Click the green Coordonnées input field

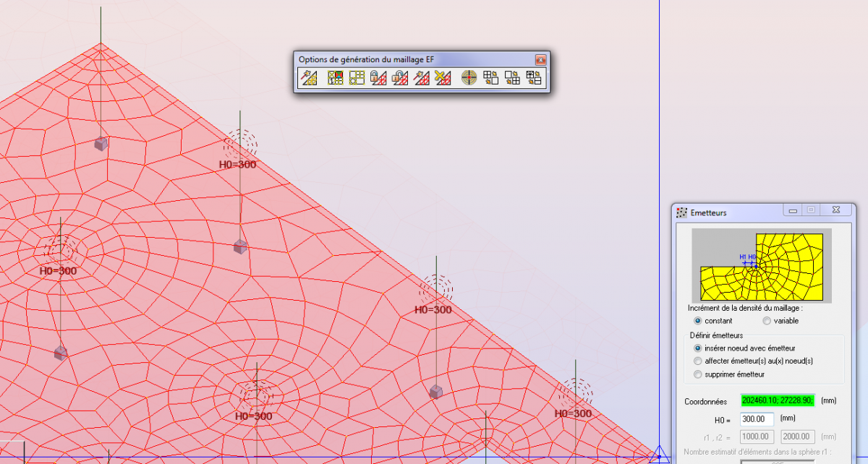[778, 400]
